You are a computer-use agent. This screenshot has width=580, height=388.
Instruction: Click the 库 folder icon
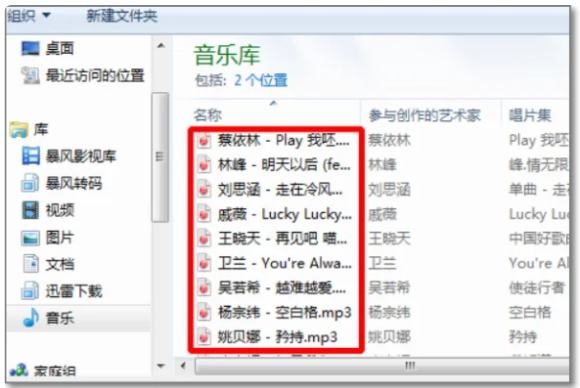click(19, 130)
